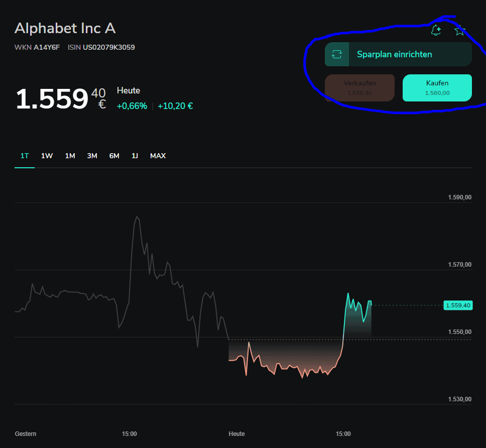Click the Gestern time axis label
The height and width of the screenshot is (448, 486).
(x=26, y=434)
